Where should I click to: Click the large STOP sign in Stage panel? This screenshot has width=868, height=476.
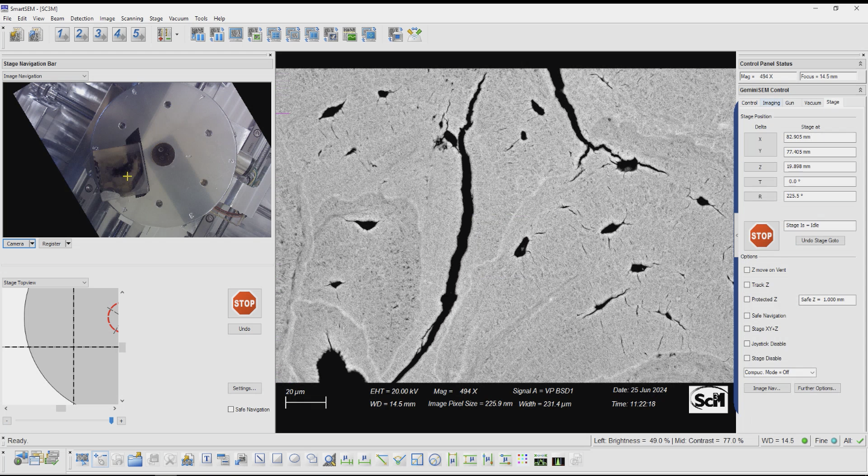point(761,236)
